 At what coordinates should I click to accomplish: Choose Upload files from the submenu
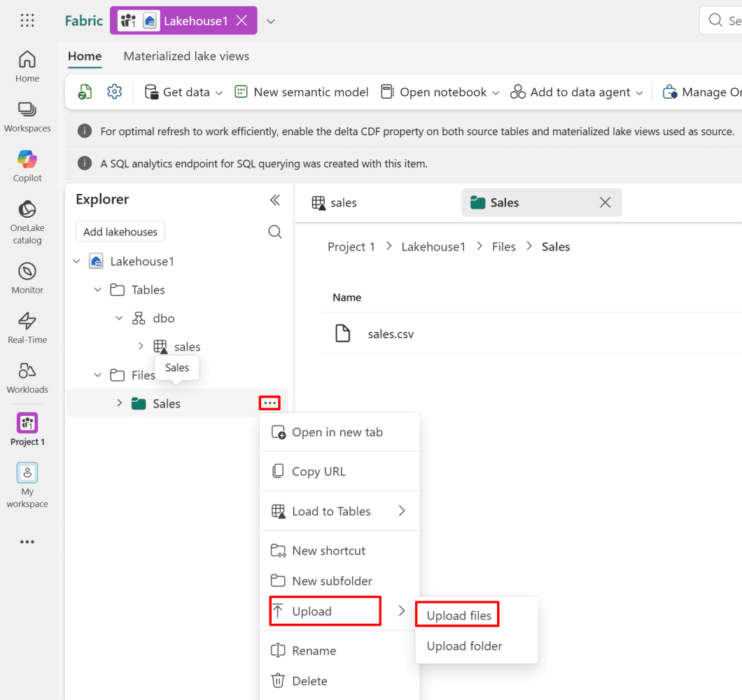pos(458,616)
